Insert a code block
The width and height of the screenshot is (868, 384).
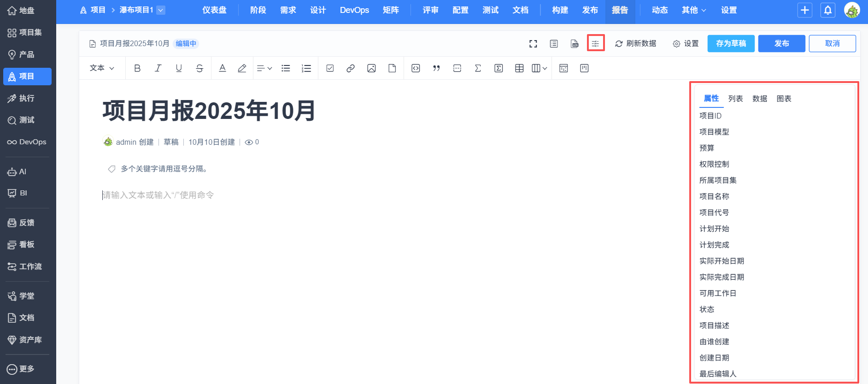pos(416,68)
